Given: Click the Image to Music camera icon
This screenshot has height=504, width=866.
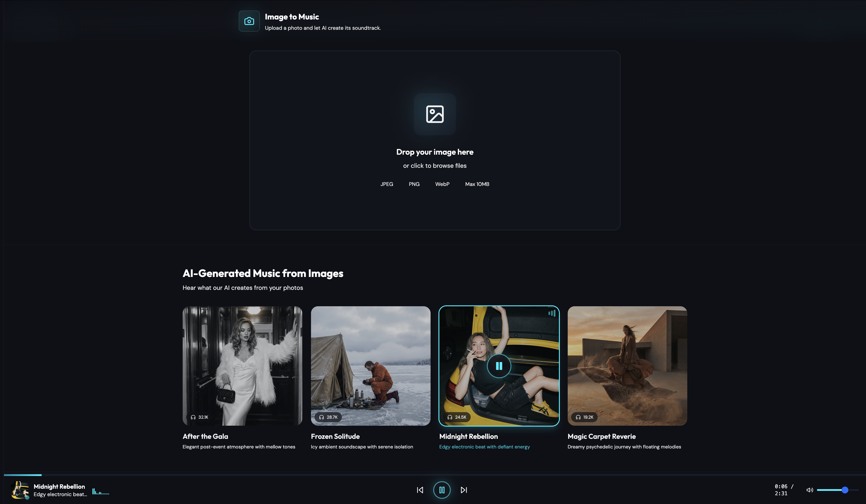Looking at the screenshot, I should pos(249,21).
